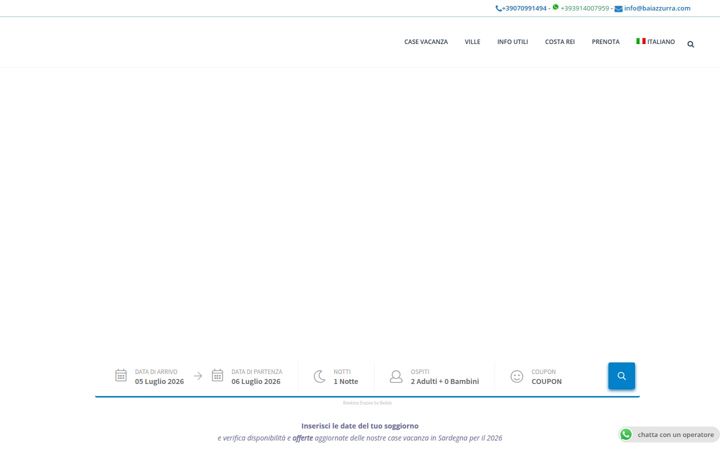Screen dimensions: 720x450
Task: Open the WhatsApp number +393914007959
Action: (585, 8)
